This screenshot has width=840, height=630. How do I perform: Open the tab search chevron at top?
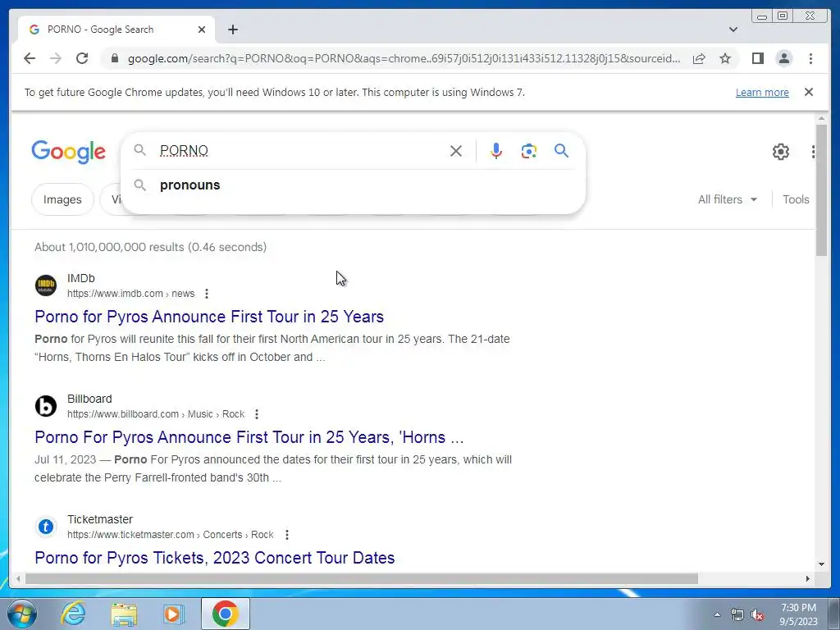pos(733,30)
